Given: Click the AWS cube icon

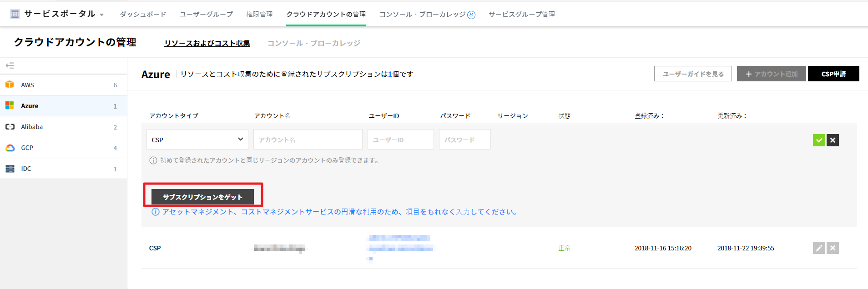Looking at the screenshot, I should click(10, 85).
